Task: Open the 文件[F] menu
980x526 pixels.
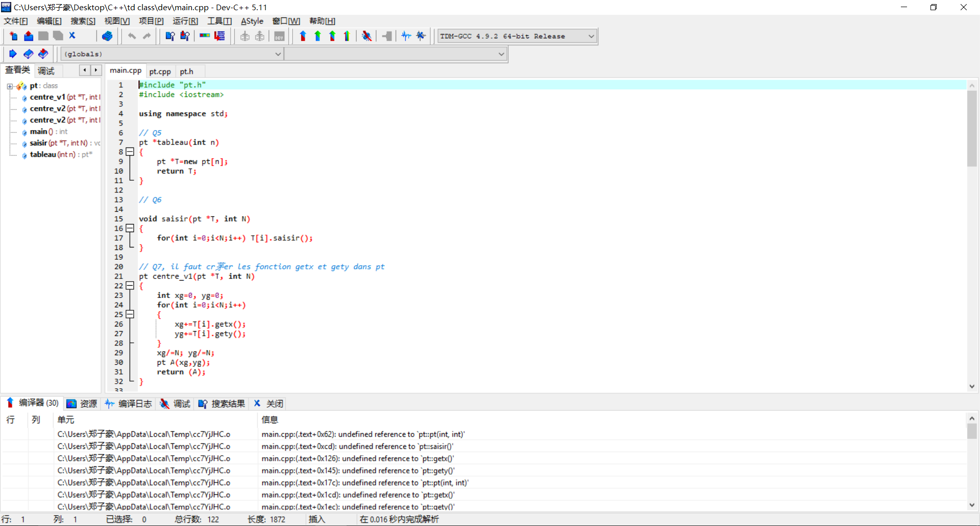Action: [x=16, y=21]
